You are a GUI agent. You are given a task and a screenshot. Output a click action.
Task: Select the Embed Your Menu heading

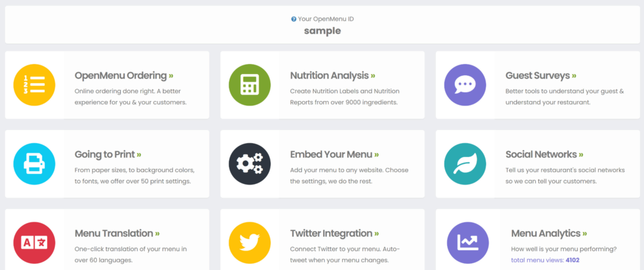(335, 154)
